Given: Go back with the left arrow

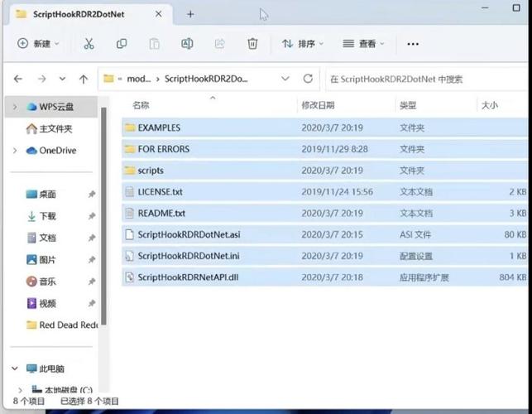Looking at the screenshot, I should (18, 79).
